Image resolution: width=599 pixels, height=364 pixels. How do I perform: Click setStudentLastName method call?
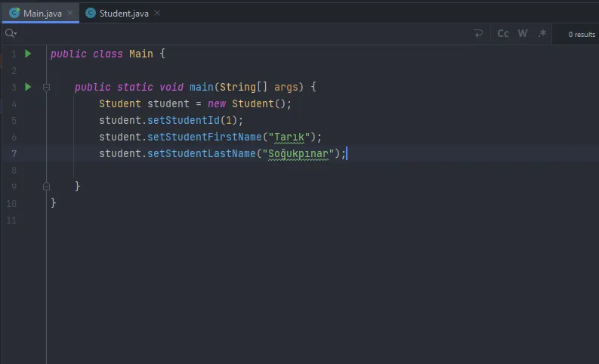(202, 153)
